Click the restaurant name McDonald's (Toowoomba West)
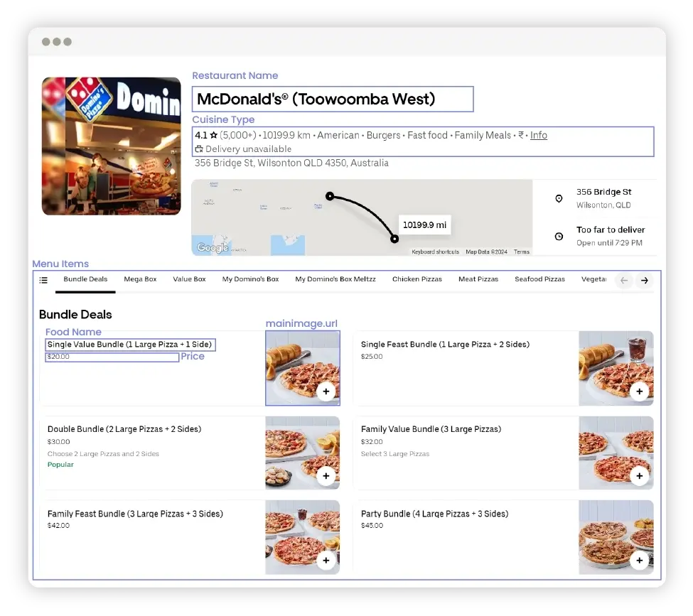 316,99
